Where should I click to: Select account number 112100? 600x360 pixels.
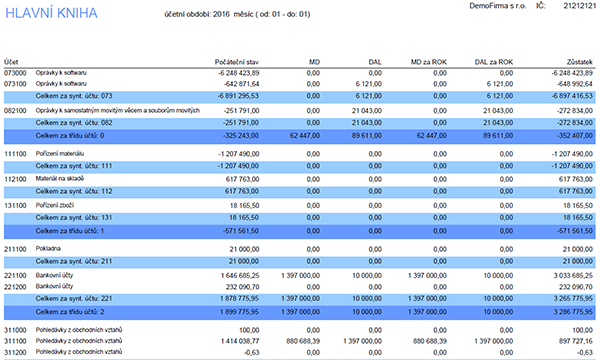15,179
